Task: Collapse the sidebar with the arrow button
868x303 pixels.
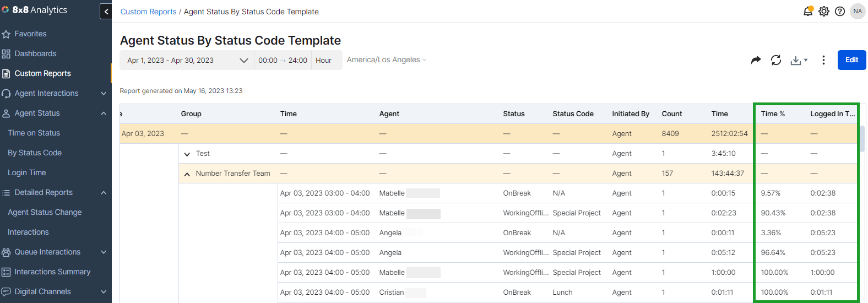Action: click(106, 11)
